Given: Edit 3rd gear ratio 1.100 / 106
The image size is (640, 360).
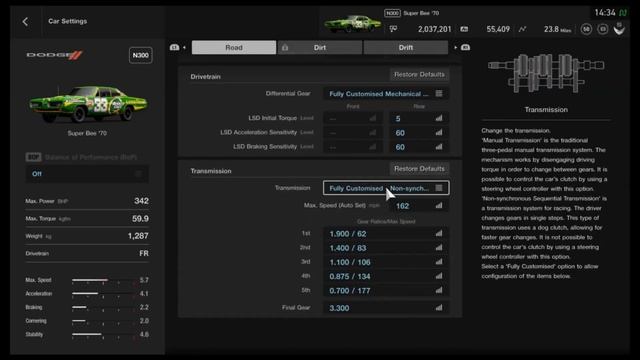Looking at the screenshot, I should (x=386, y=262).
